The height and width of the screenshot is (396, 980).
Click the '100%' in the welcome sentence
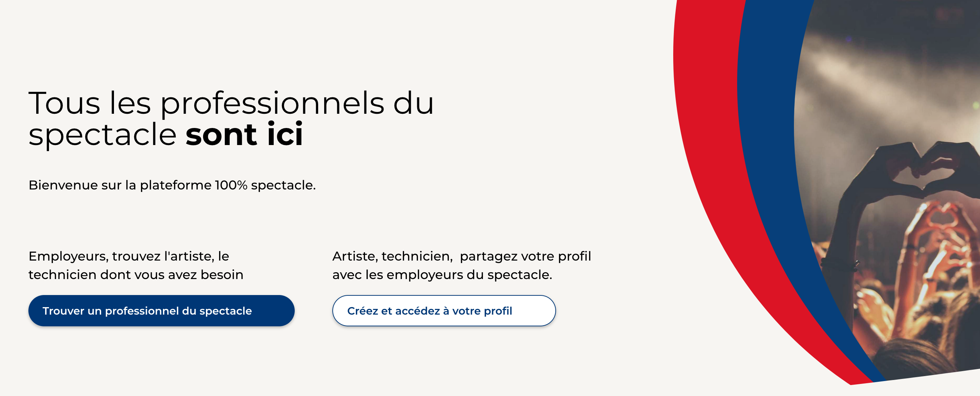tap(231, 185)
